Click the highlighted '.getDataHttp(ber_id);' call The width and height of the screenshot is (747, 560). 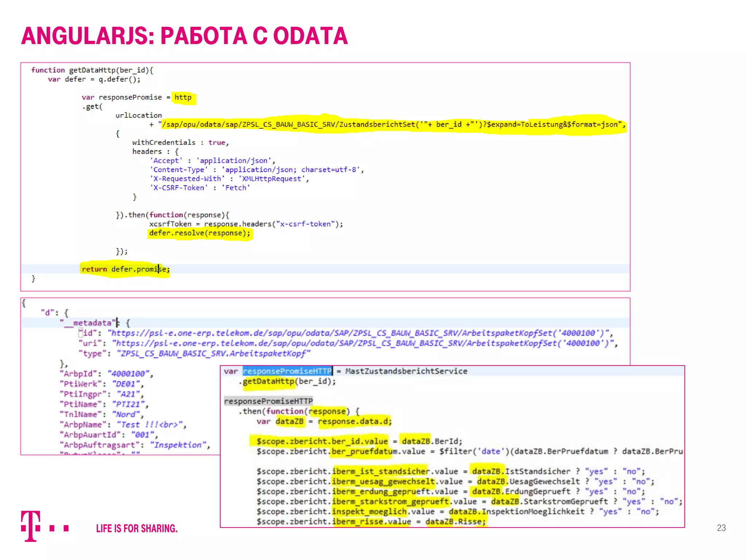(x=287, y=381)
